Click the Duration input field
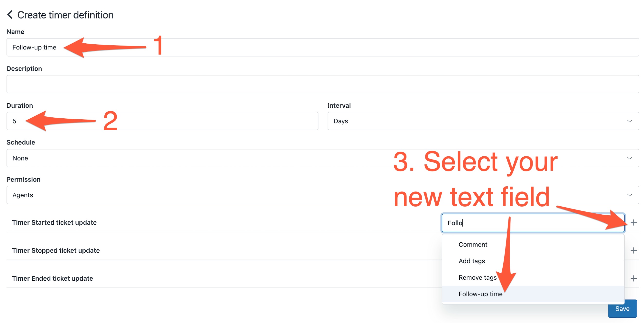Viewport: 644px width, 323px height. (x=162, y=121)
